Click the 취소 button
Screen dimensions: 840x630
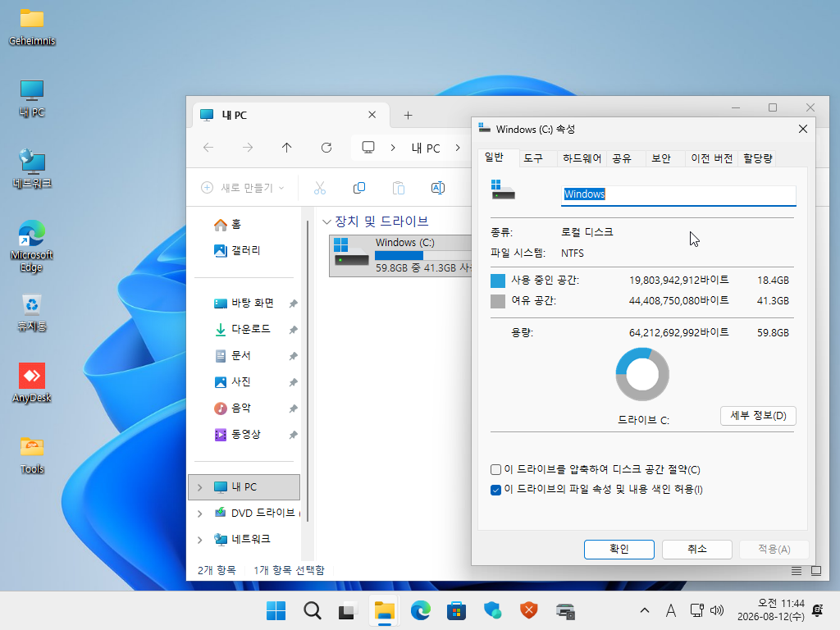click(697, 549)
